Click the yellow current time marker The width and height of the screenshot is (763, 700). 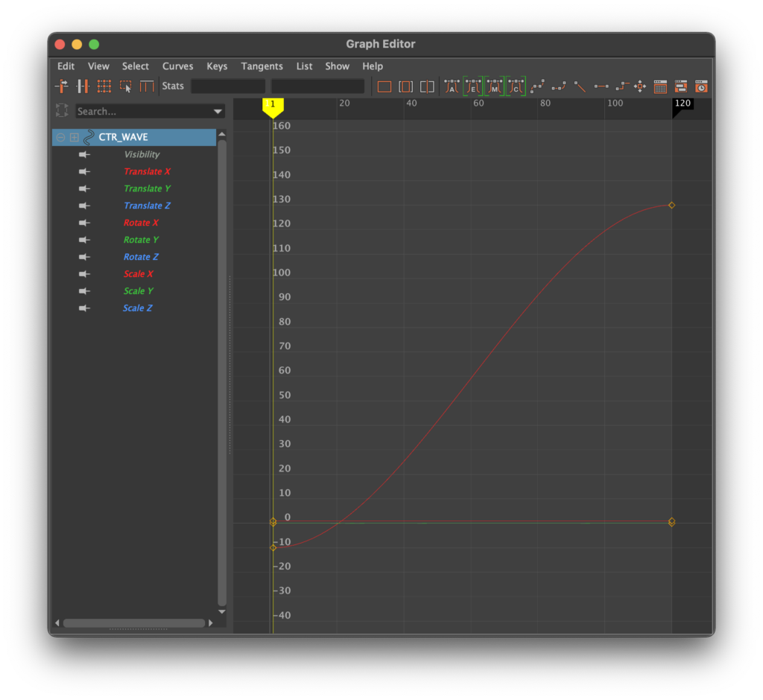pos(273,107)
